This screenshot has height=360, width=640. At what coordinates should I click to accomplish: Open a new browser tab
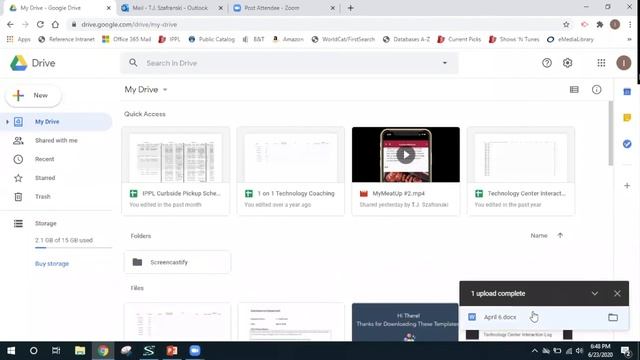pyautogui.click(x=351, y=8)
